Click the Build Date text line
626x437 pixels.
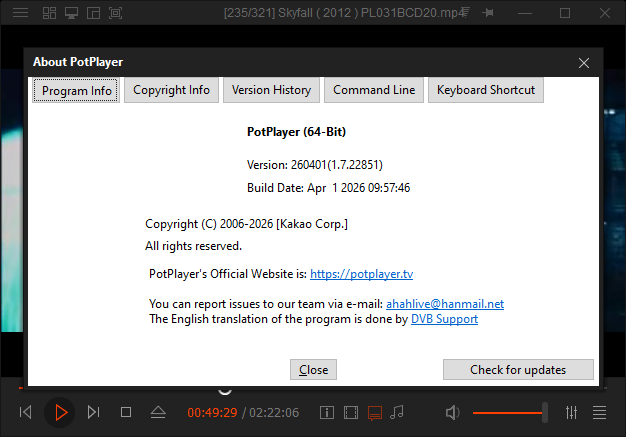[328, 188]
